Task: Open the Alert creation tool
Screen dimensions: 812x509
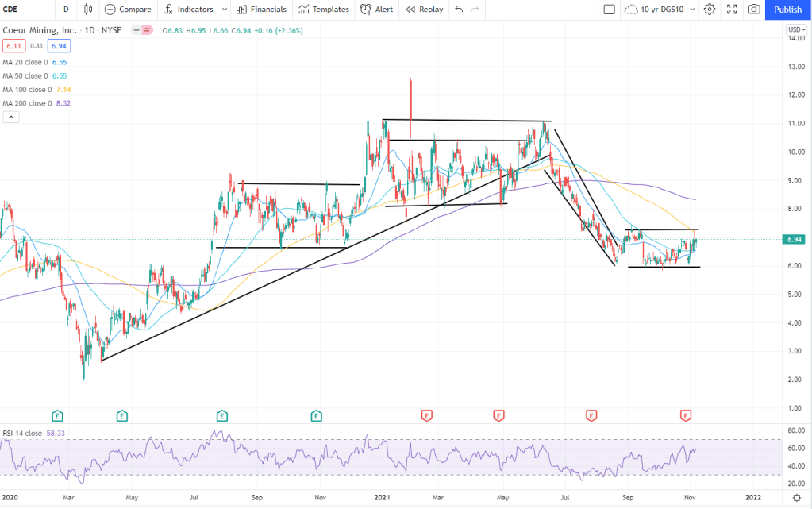Action: coord(376,10)
